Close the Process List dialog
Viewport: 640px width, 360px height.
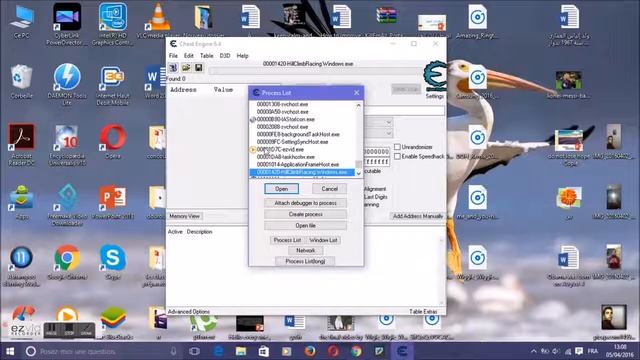[356, 93]
